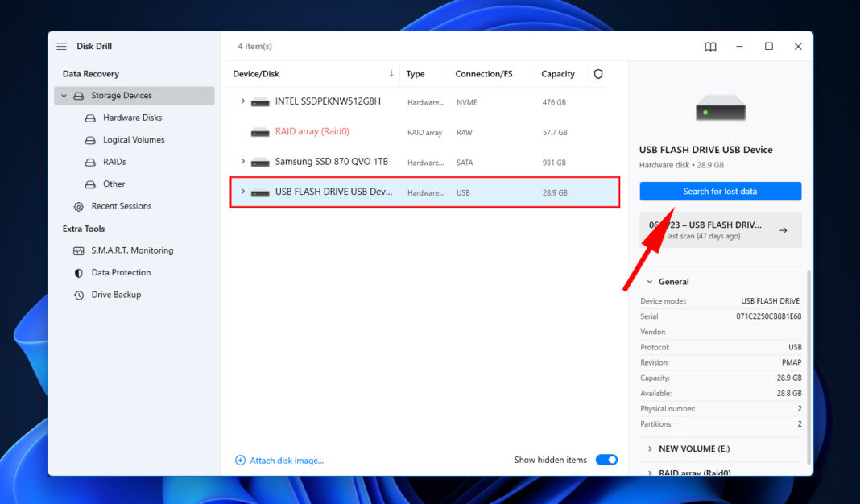Select Logical Volumes in the sidebar
Image resolution: width=860 pixels, height=504 pixels.
(x=134, y=140)
